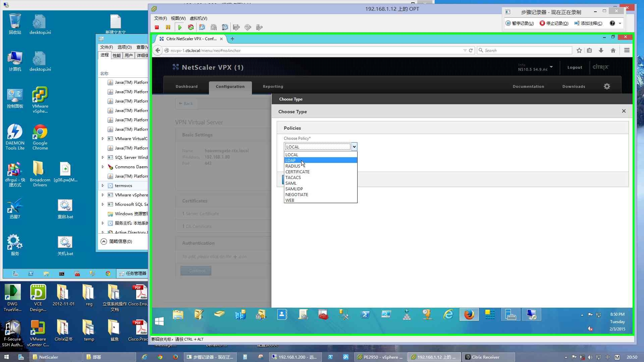
Task: Open NetScaler folder in host taskbar
Action: click(x=55, y=357)
